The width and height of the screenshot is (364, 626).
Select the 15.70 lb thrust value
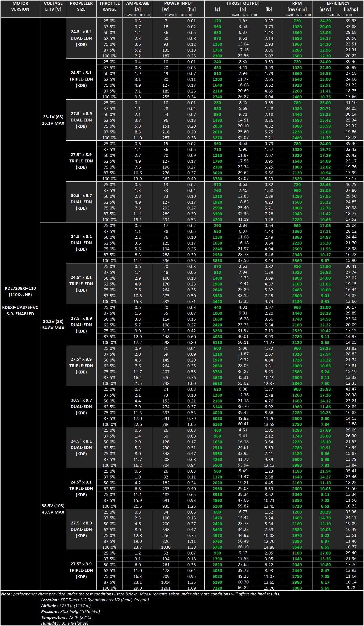[269, 588]
